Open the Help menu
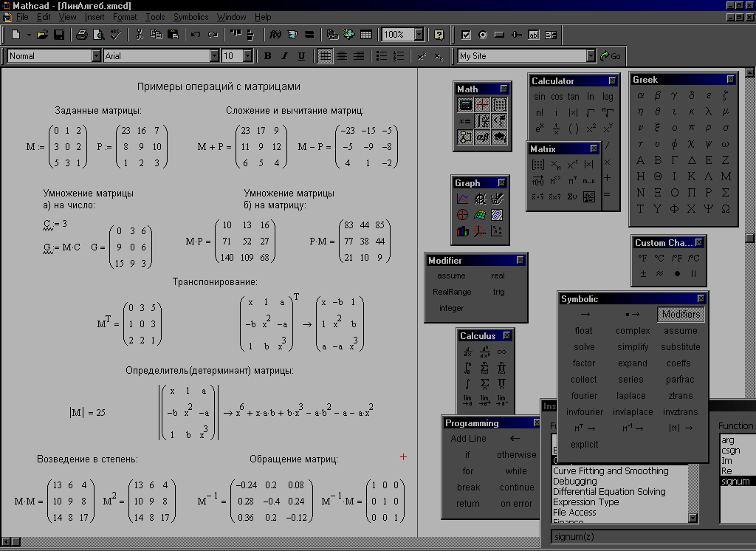 (x=263, y=17)
